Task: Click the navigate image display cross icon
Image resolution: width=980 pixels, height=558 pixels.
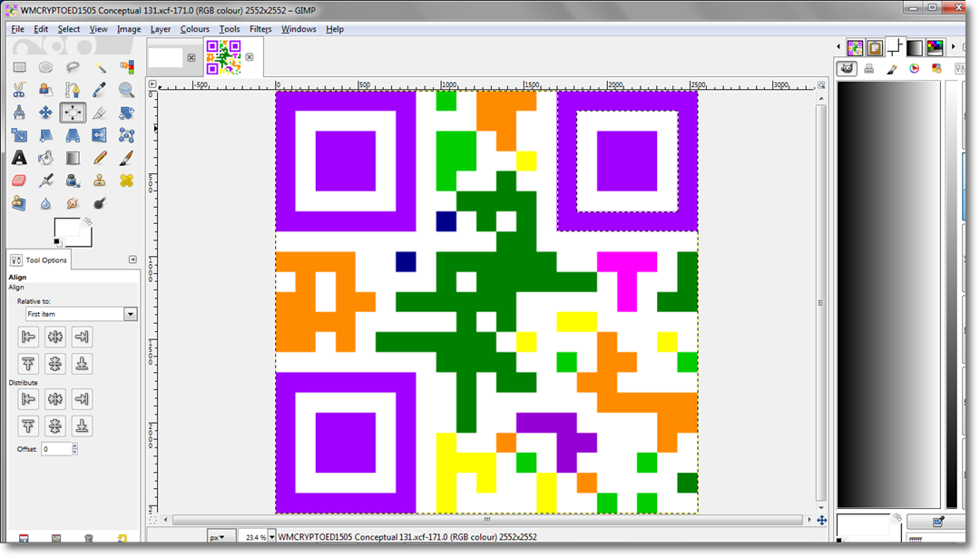Action: point(822,520)
